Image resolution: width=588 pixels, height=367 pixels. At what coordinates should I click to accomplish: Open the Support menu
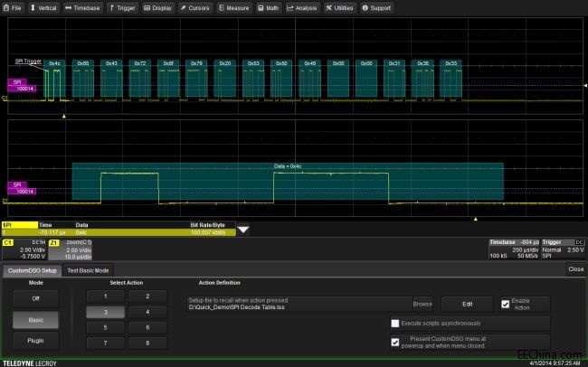[x=376, y=8]
